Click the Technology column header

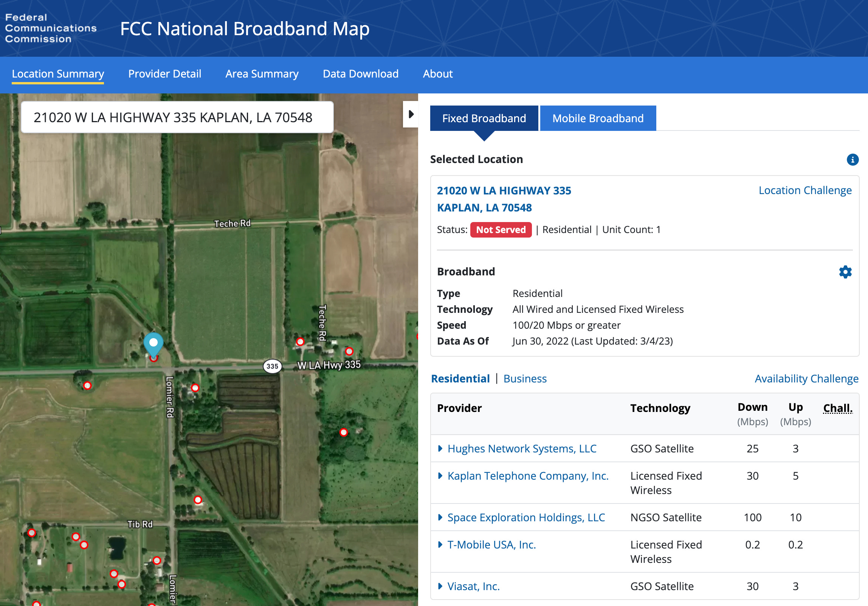pyautogui.click(x=660, y=408)
